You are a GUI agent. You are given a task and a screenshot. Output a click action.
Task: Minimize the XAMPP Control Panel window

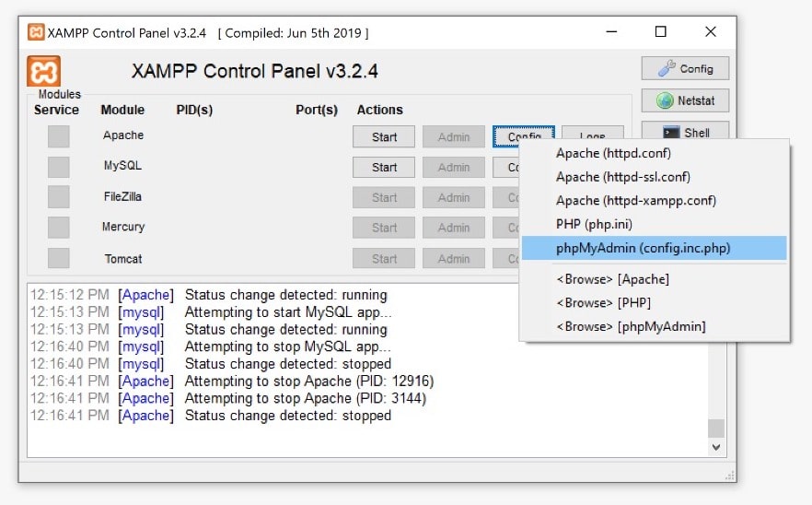(x=611, y=32)
